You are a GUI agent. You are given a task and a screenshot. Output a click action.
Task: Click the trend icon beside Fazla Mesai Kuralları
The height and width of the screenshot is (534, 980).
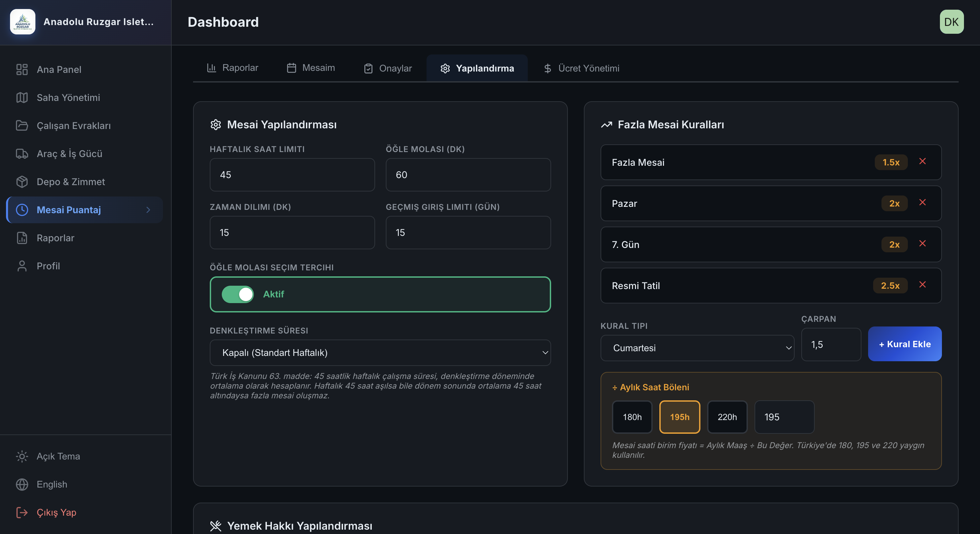pos(607,124)
